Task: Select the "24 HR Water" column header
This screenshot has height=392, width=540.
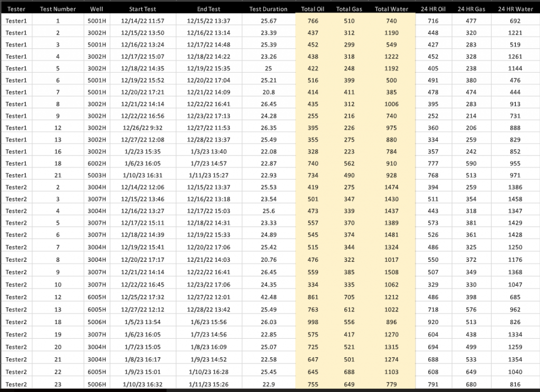Action: (516, 9)
